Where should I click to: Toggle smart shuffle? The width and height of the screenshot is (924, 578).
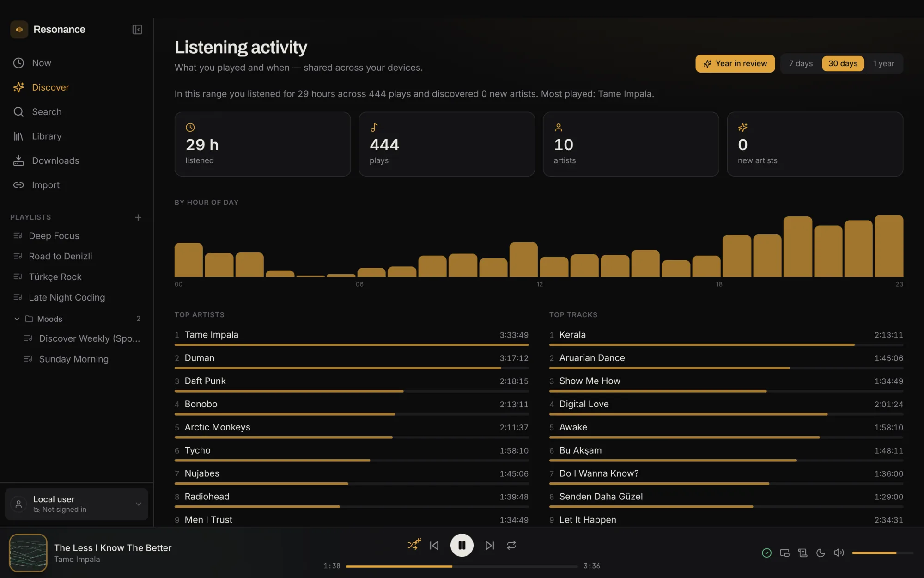coord(414,545)
